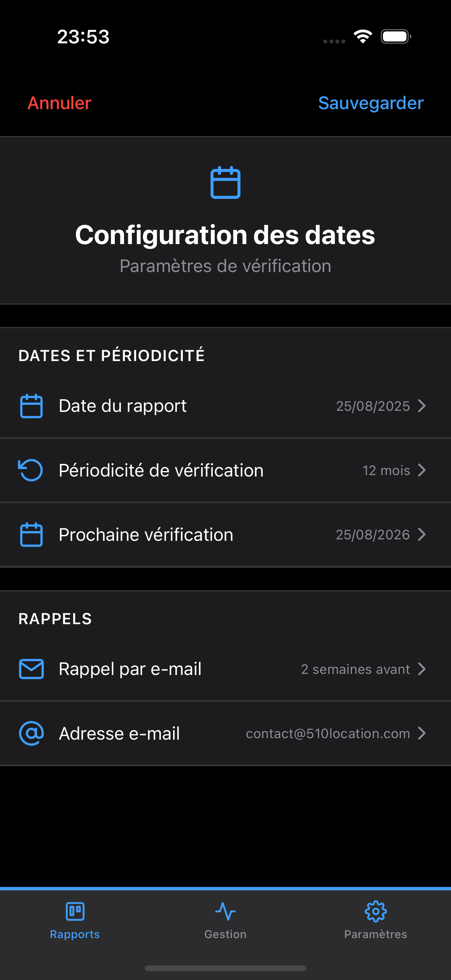Open Prochaine vérification chevron arrow
This screenshot has width=451, height=980.
pyautogui.click(x=422, y=534)
